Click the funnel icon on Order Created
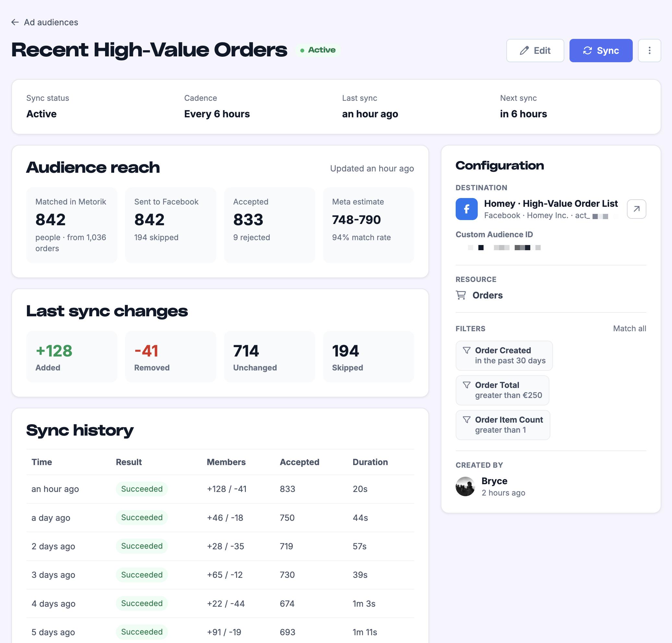The height and width of the screenshot is (643, 672). (x=467, y=350)
